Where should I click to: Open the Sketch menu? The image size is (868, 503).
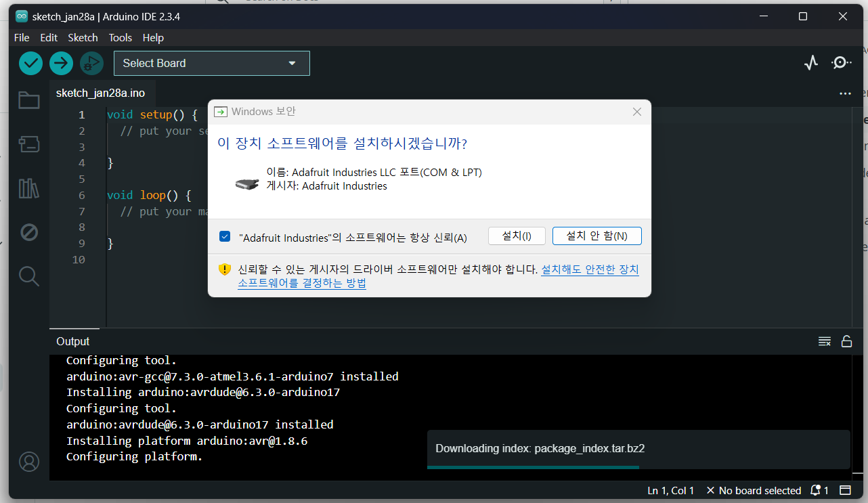(83, 38)
